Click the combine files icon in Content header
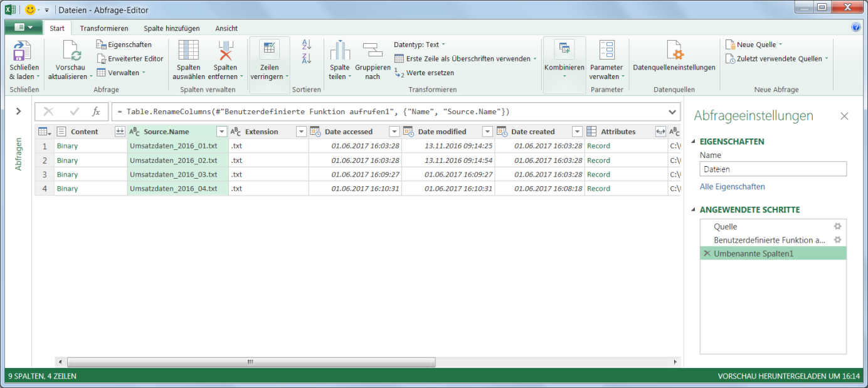This screenshot has height=388, width=868. tap(120, 132)
